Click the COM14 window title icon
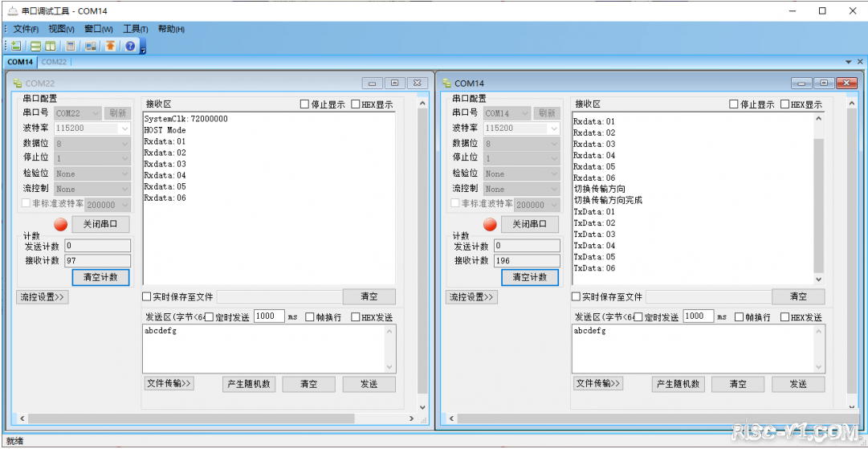This screenshot has height=449, width=868. pyautogui.click(x=447, y=83)
